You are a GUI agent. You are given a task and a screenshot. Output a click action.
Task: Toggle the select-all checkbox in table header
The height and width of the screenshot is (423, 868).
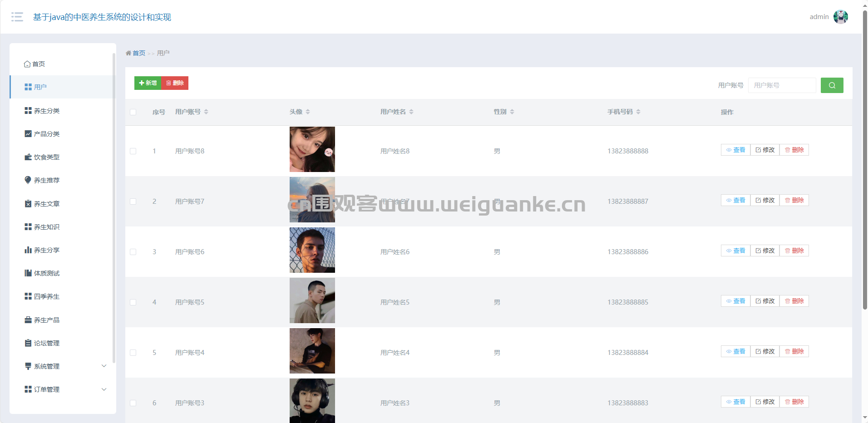pyautogui.click(x=133, y=112)
